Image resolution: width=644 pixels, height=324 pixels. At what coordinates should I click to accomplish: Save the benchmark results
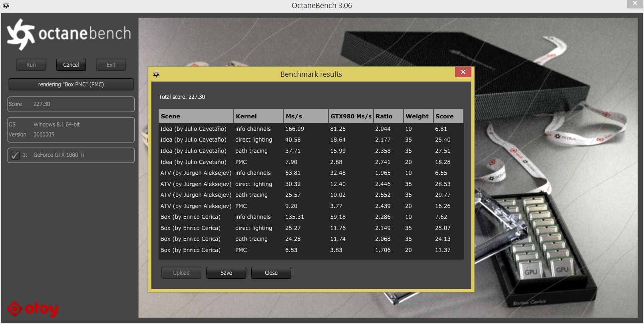(x=226, y=273)
